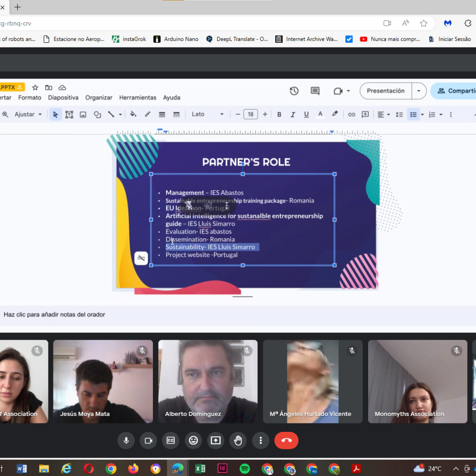The width and height of the screenshot is (476, 476).
Task: Open the Herramientas menu
Action: (138, 98)
